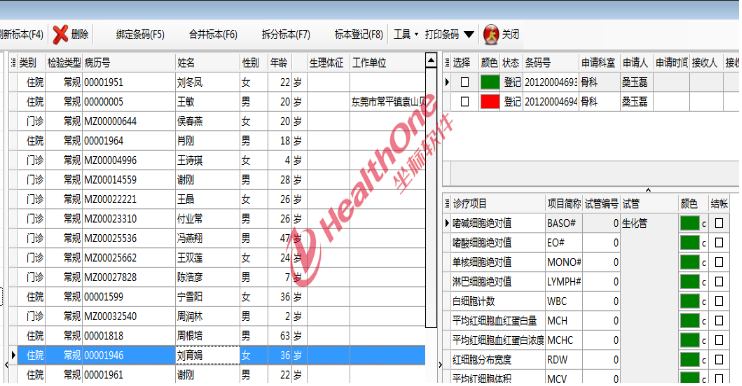The height and width of the screenshot is (386, 742).
Task: Click the 拆分标本(F7) button
Action: (286, 34)
